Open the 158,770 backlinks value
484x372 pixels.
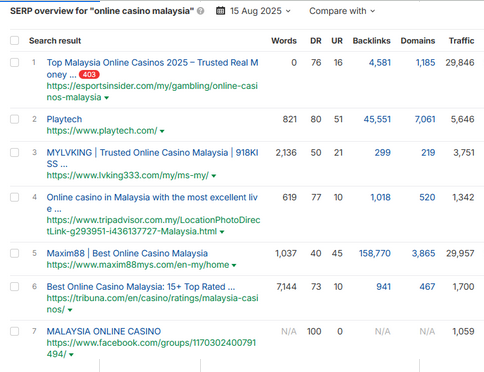coord(375,253)
